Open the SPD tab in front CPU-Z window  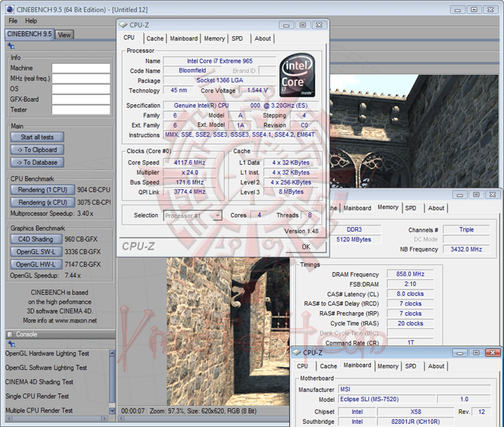coord(237,39)
